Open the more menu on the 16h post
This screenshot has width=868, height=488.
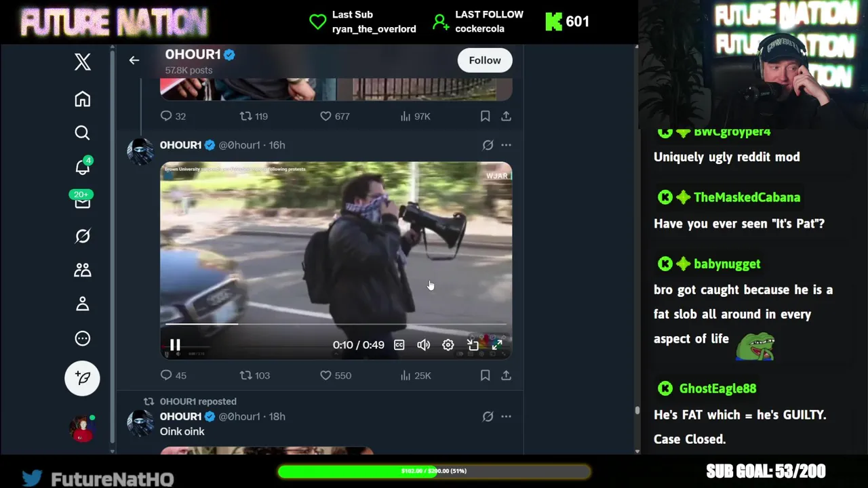pyautogui.click(x=506, y=145)
